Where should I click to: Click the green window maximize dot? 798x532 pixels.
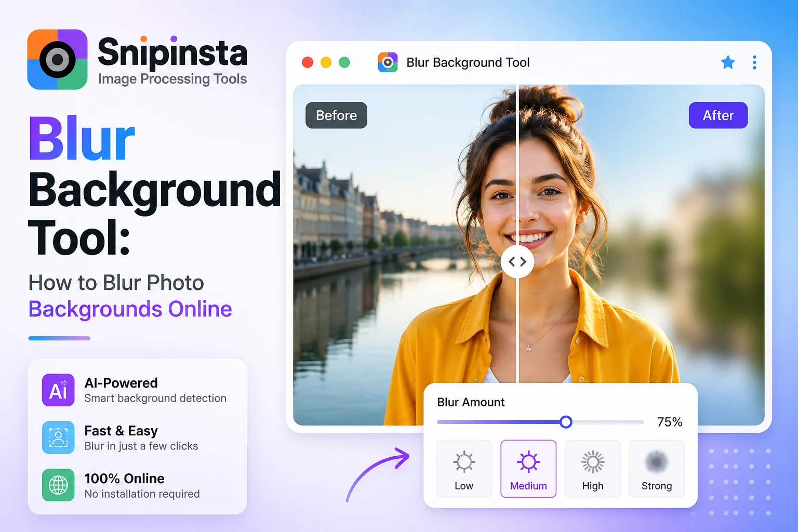(x=344, y=62)
